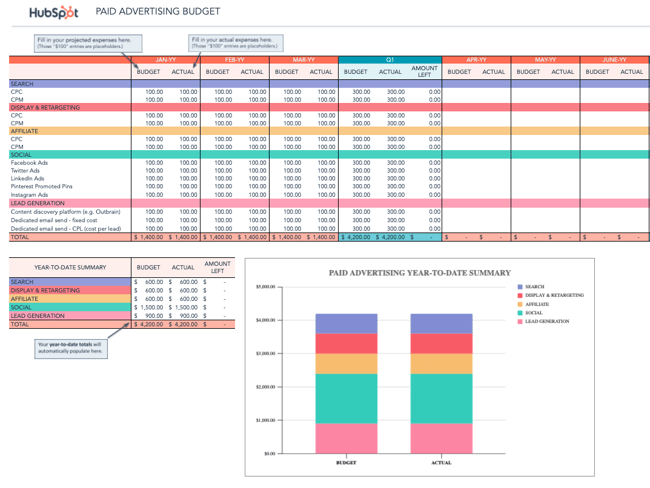Click the SEARCH legend color swatch
The height and width of the screenshot is (488, 650).
(x=520, y=286)
